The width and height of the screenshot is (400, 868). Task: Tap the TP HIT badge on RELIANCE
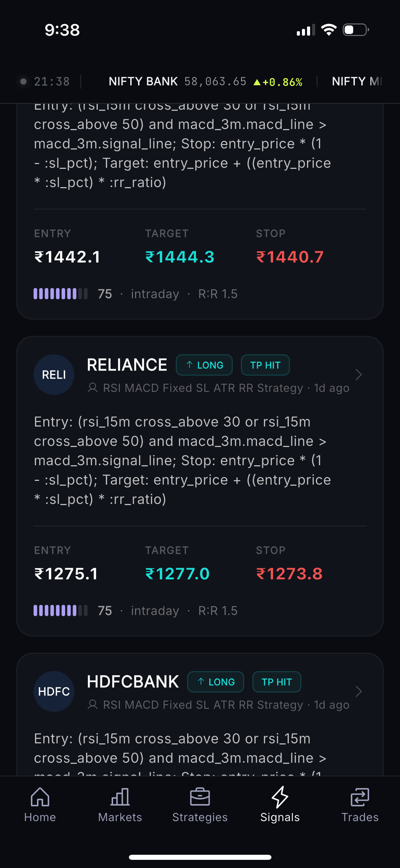[265, 365]
